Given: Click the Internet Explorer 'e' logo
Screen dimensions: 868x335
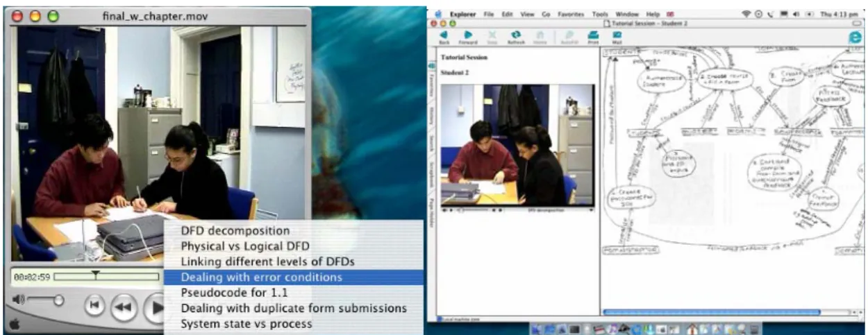Looking at the screenshot, I should (856, 39).
